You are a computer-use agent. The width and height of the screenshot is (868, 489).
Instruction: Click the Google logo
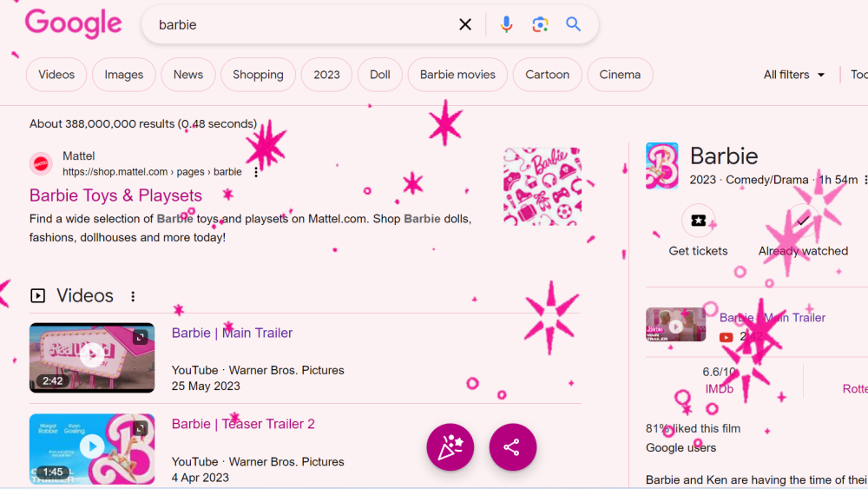(x=73, y=23)
